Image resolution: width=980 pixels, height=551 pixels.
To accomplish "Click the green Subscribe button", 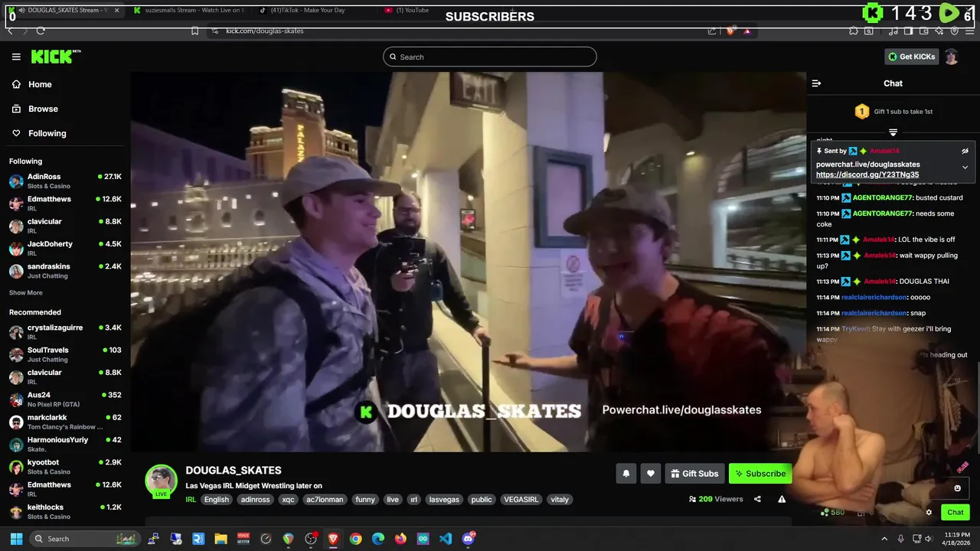I will 760,474.
